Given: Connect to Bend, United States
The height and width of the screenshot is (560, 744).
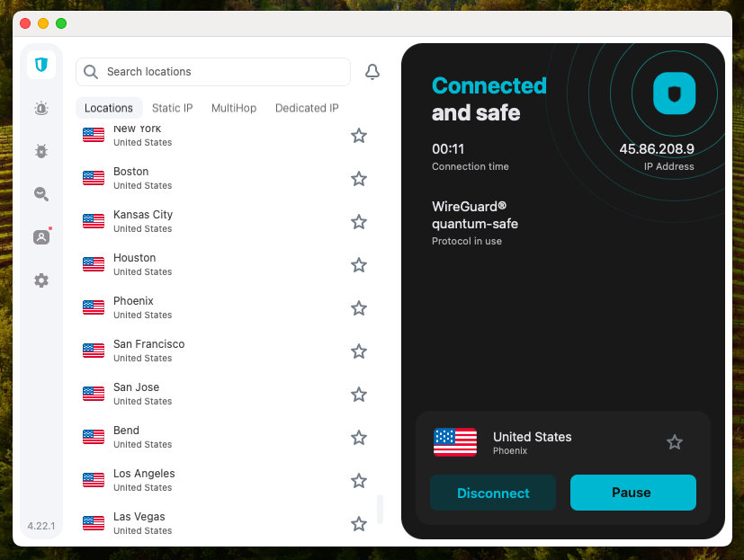Looking at the screenshot, I should (x=226, y=438).
